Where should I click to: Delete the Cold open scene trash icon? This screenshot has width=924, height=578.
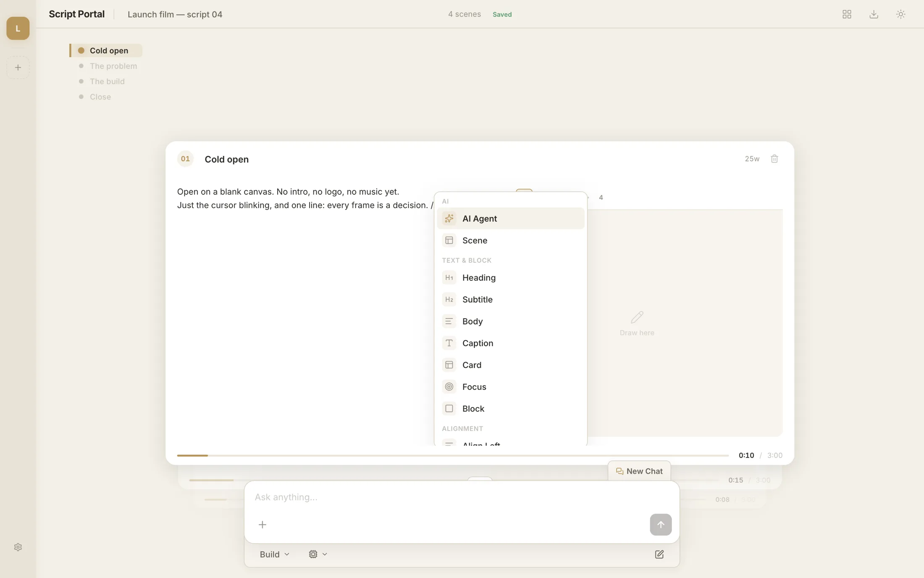coord(774,159)
